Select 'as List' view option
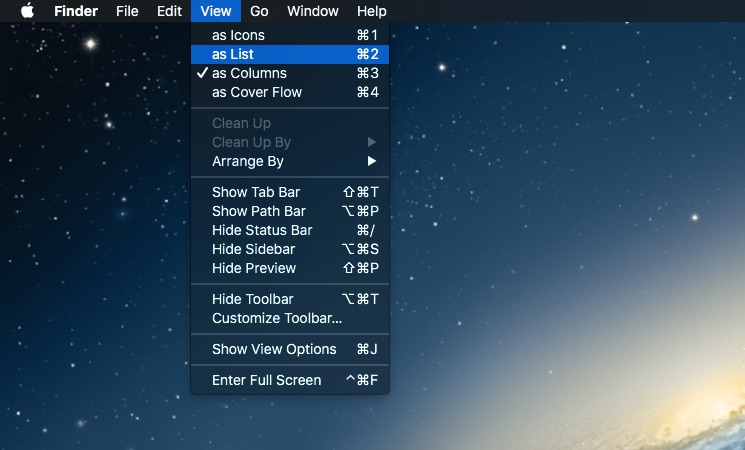Viewport: 745px width, 450px height. click(x=290, y=54)
